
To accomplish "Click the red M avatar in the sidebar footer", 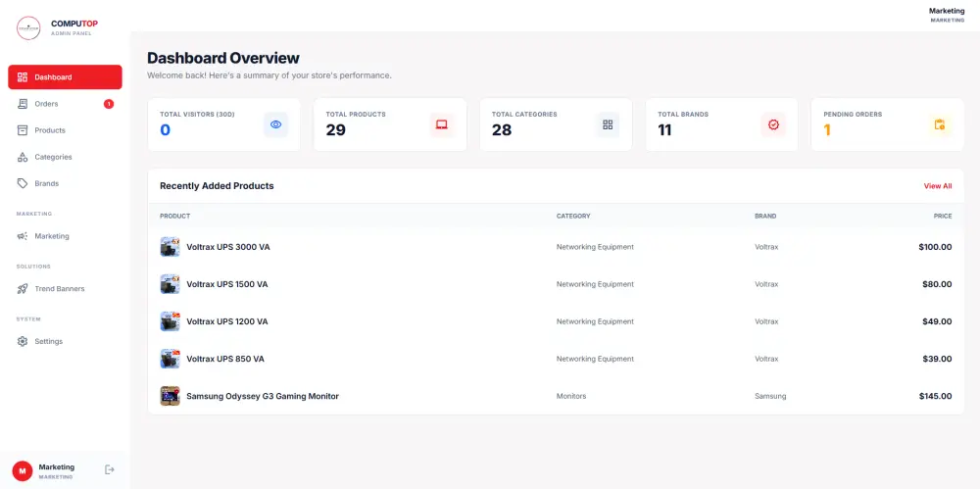I will [x=23, y=470].
